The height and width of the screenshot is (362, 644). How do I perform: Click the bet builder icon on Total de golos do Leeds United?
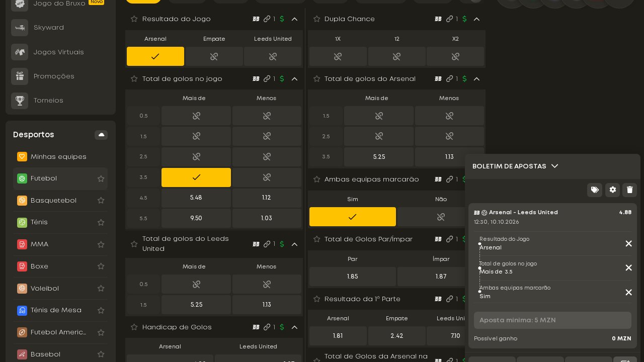pos(256,244)
